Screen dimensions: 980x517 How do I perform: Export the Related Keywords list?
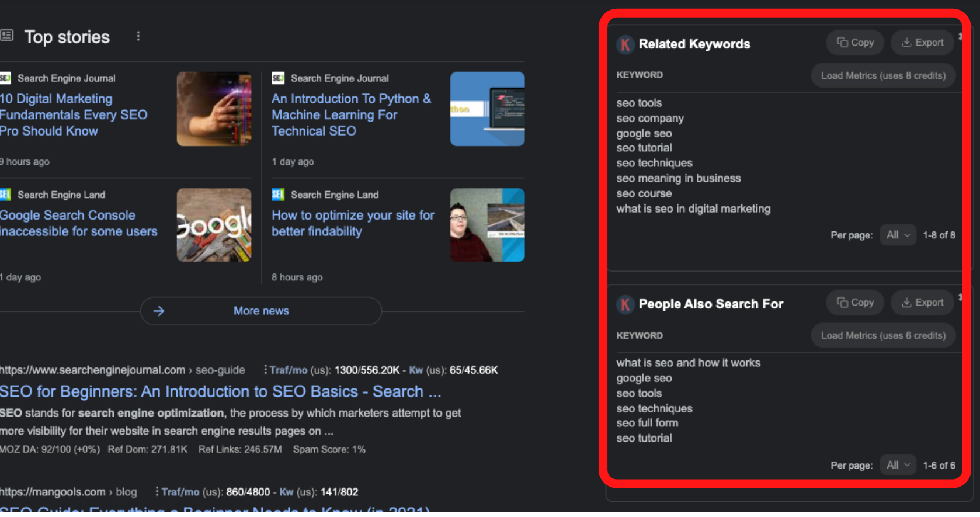click(x=922, y=43)
